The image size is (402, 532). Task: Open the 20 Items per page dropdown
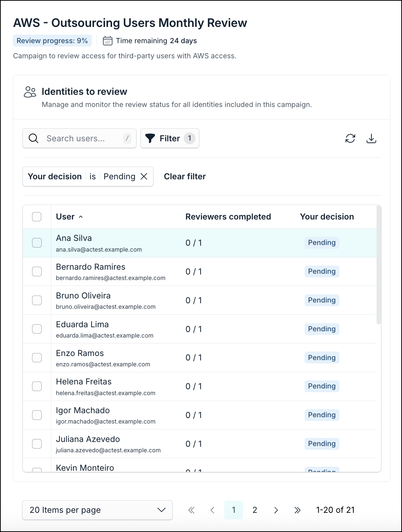click(x=97, y=510)
